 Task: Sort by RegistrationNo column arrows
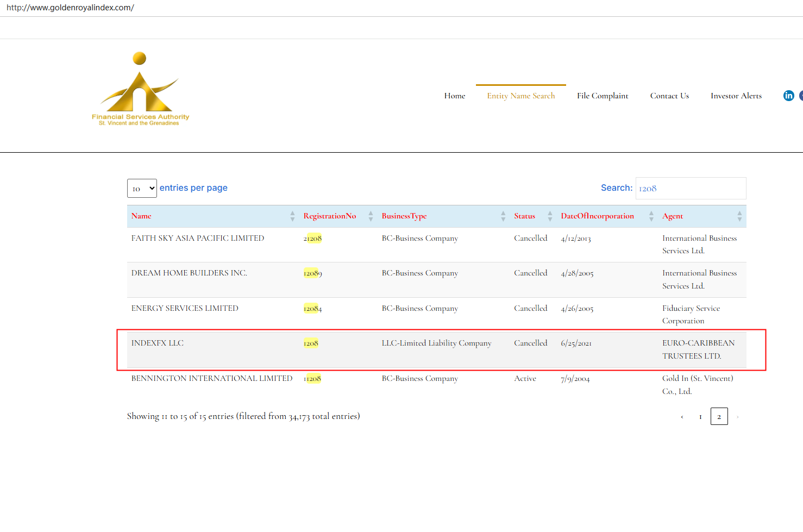coord(371,216)
